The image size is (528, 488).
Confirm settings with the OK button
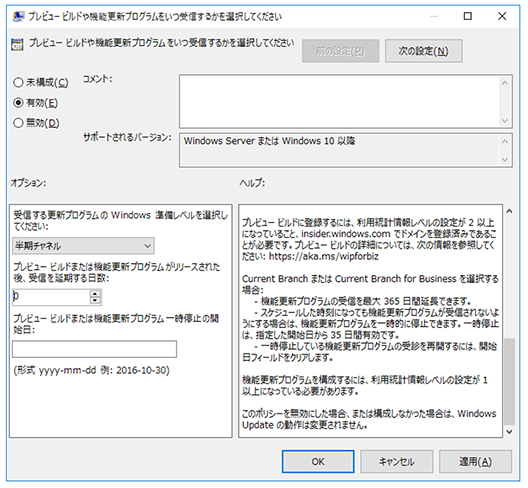pos(318,461)
